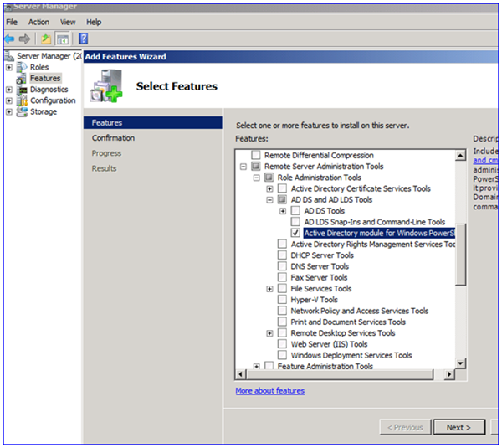Check Fax Server Tools checkbox
The height and width of the screenshot is (448, 502).
click(x=282, y=277)
